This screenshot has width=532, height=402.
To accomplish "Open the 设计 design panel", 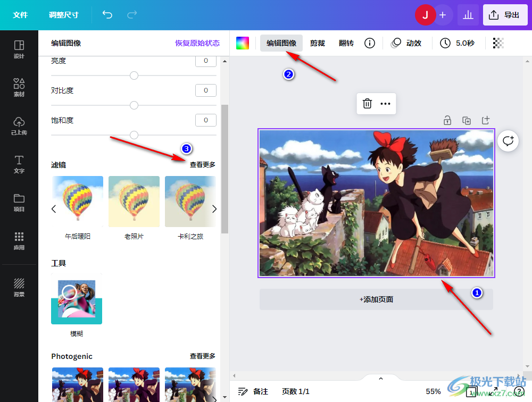I will 19,49.
